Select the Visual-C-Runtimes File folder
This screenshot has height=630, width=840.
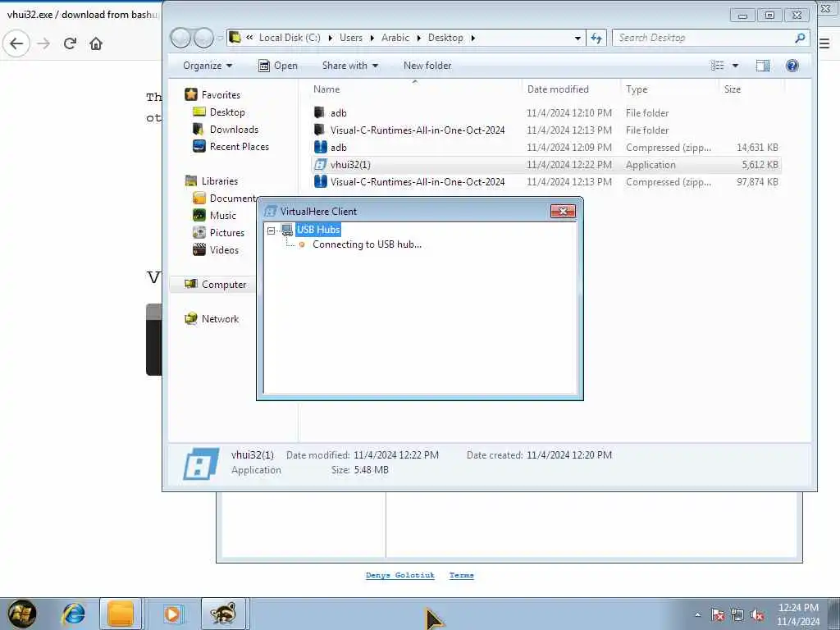546,130
